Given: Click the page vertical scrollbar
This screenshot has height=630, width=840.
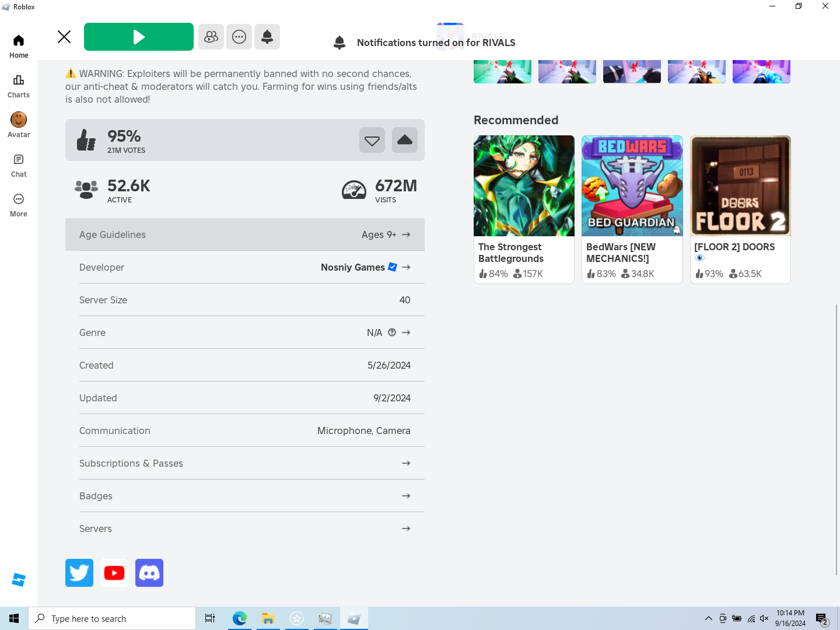Looking at the screenshot, I should tap(836, 439).
